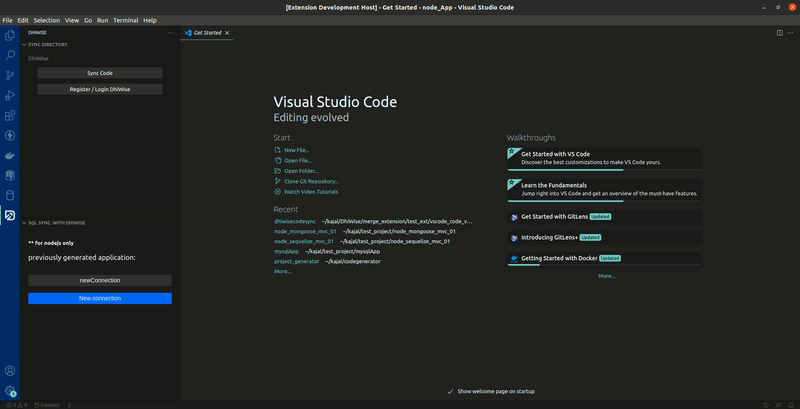
Task: Open the Selection menu
Action: point(47,20)
